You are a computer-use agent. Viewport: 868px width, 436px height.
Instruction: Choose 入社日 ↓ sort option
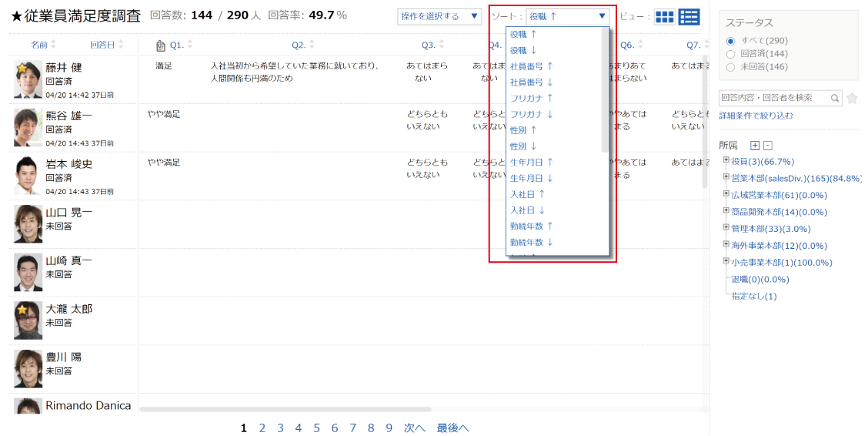(528, 210)
